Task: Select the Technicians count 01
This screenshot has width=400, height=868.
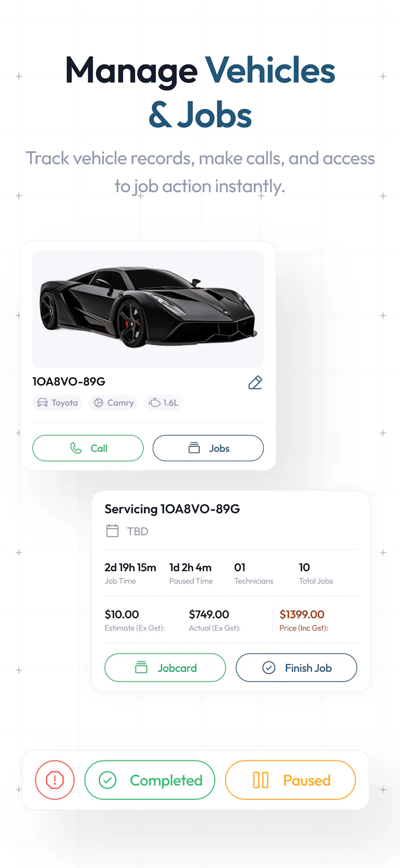Action: [x=240, y=568]
